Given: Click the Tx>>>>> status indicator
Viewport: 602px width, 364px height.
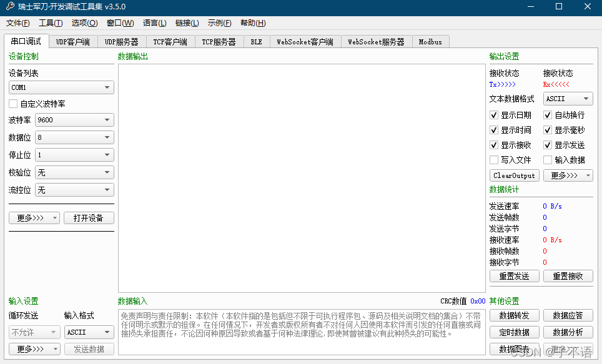Looking at the screenshot, I should (x=502, y=84).
